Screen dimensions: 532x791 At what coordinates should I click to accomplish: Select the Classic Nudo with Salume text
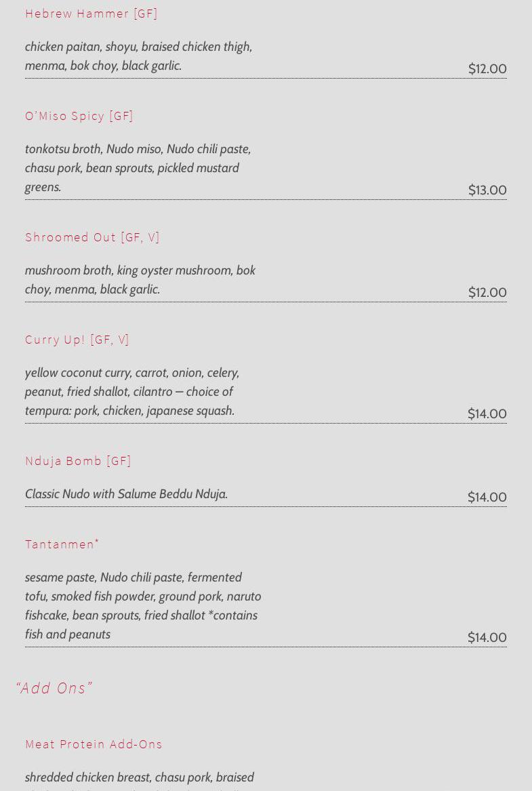126,494
